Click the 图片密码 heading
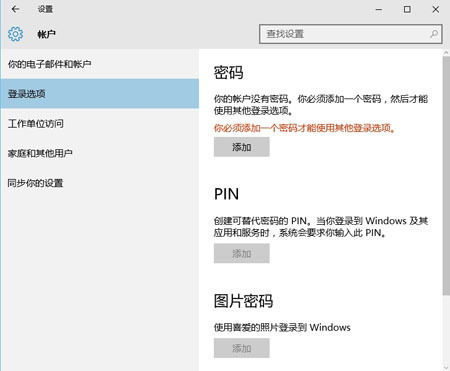The height and width of the screenshot is (371, 450). click(x=243, y=301)
